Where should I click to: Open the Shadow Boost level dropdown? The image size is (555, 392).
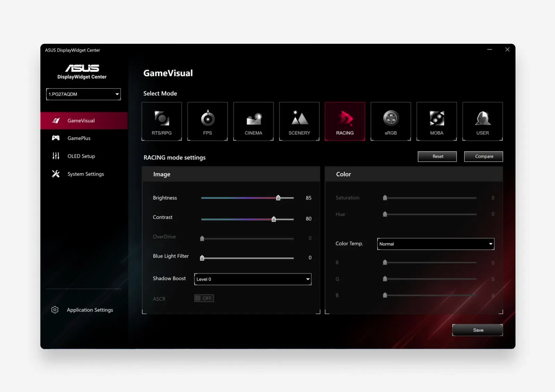tap(253, 279)
